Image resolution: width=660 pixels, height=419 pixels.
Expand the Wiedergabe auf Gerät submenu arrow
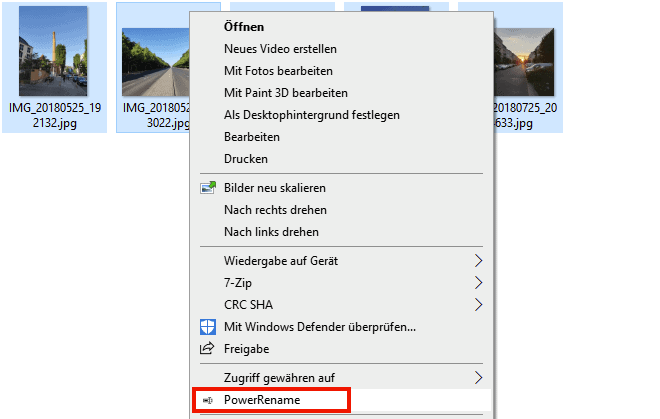coord(478,261)
